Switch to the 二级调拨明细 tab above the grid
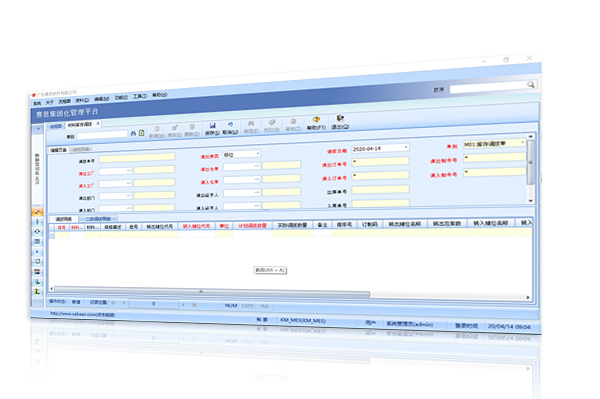 [98, 219]
